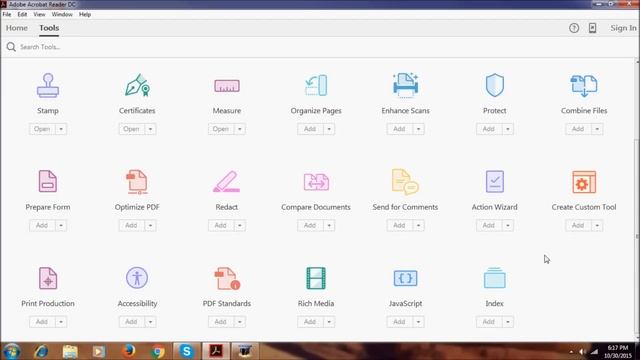Expand the Protect Add dropdown arrow
Screen dimensions: 640x360
pyautogui.click(x=508, y=129)
